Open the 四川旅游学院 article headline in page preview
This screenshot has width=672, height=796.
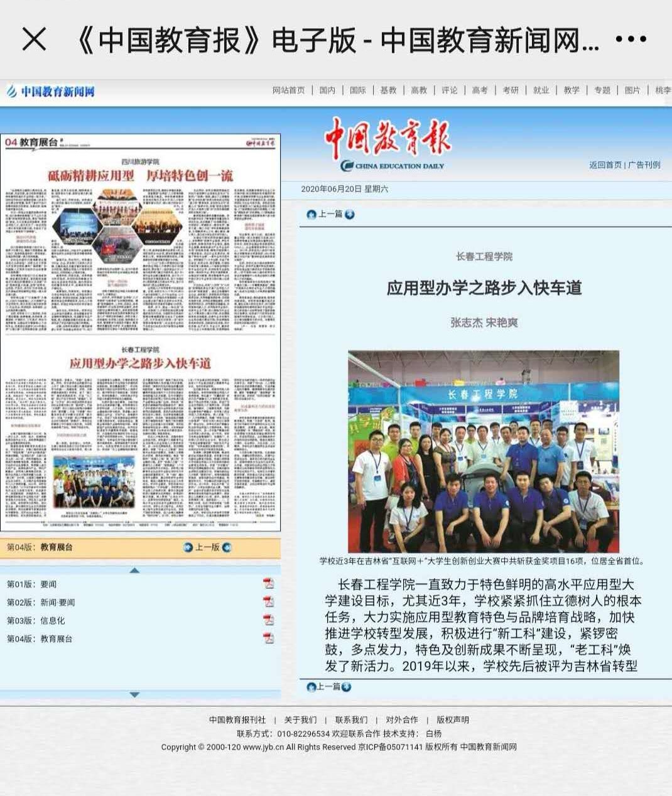141,175
